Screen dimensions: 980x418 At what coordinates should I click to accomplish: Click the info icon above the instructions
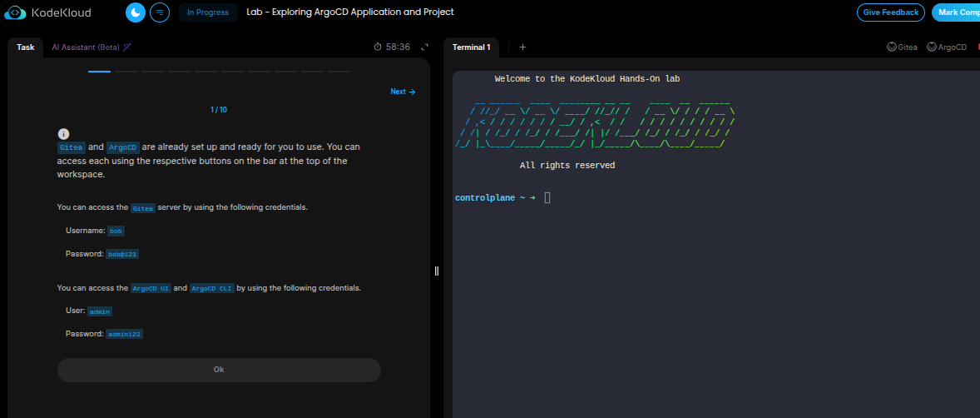coord(63,134)
